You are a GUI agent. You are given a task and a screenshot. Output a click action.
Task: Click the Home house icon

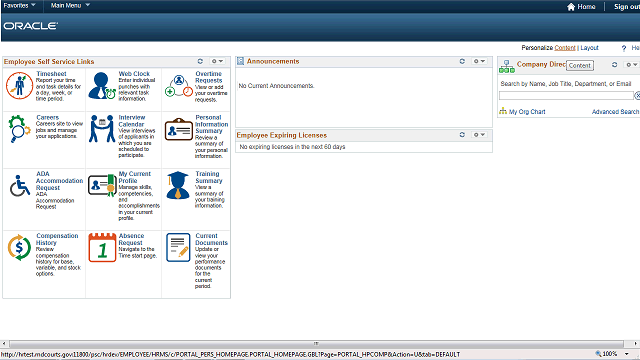tap(571, 7)
